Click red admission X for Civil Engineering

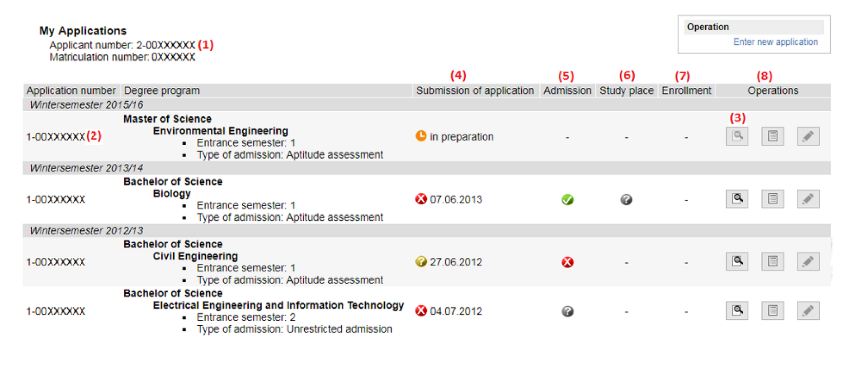567,262
